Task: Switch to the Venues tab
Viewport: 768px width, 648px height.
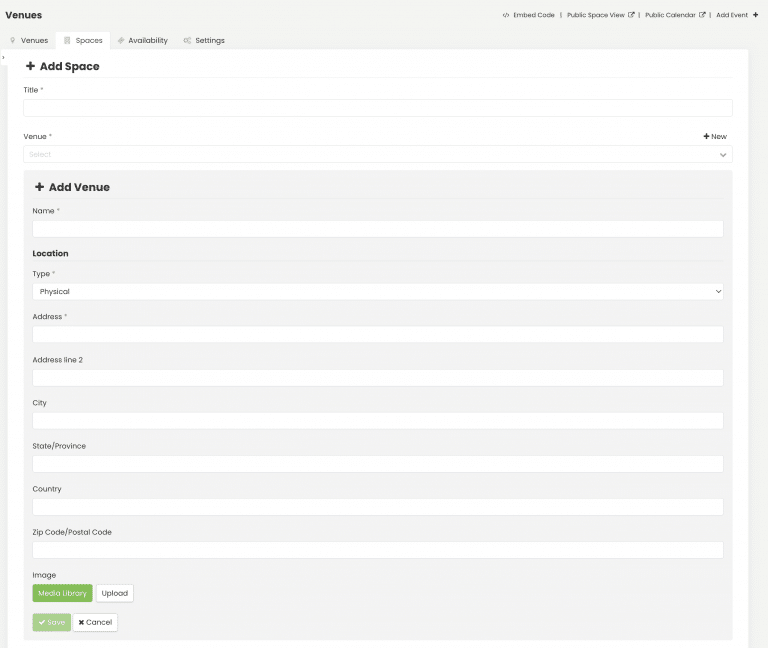Action: (x=29, y=41)
